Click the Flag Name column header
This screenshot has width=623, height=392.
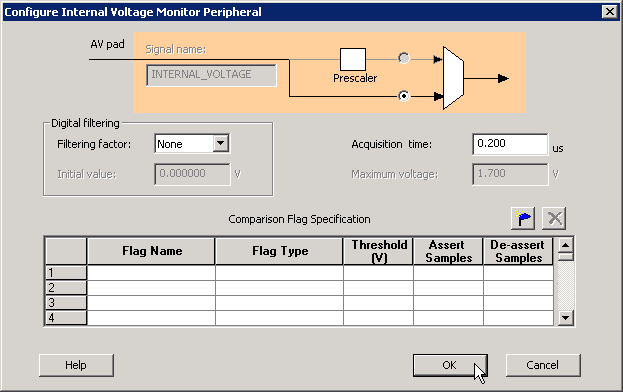tap(151, 251)
